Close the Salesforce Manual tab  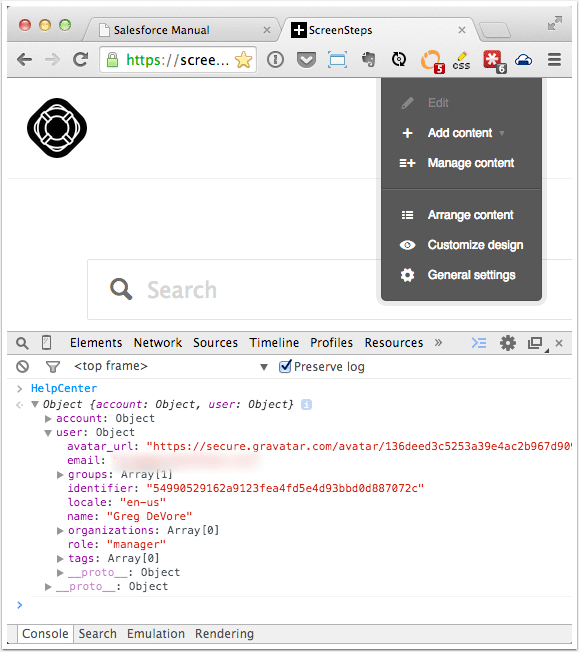click(267, 30)
